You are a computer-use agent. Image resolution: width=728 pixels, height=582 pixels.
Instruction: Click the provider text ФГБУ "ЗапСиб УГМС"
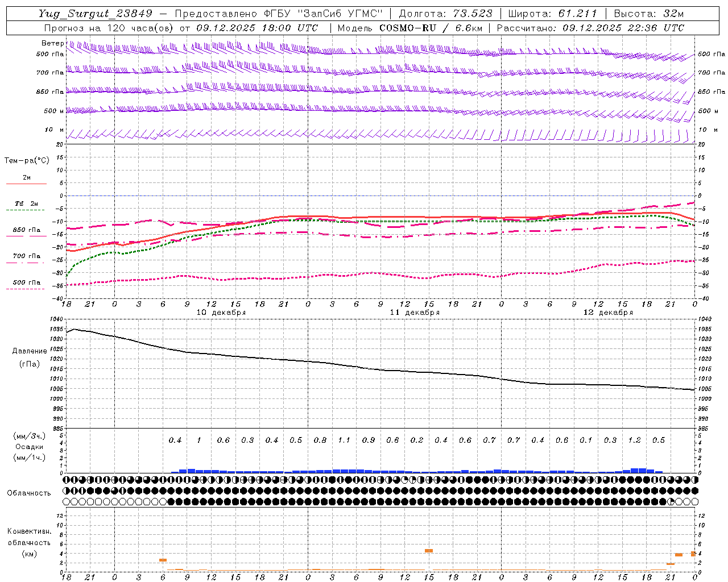[x=323, y=14]
